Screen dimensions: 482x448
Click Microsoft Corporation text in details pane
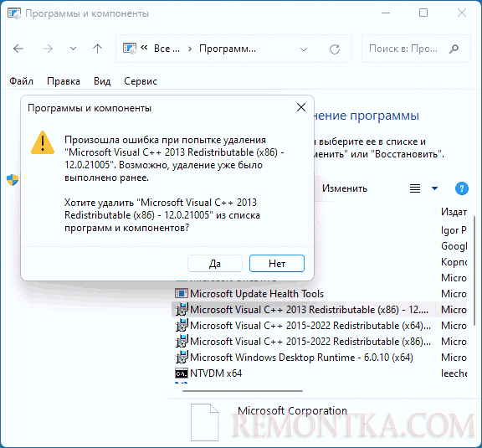click(292, 411)
